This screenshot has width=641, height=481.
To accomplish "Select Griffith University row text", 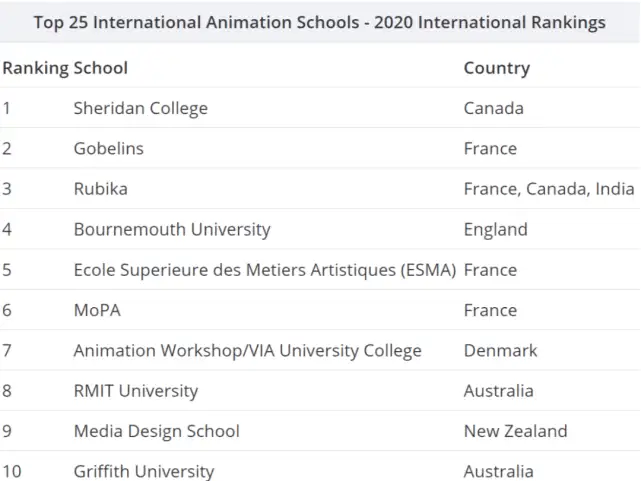I will click(x=143, y=471).
